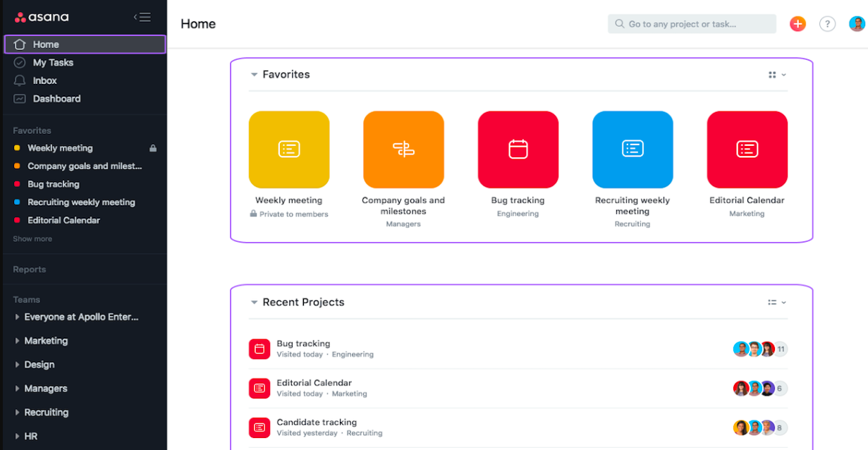Screen dimensions: 868x450
Task: Open Dashboard in the sidebar
Action: coord(56,99)
